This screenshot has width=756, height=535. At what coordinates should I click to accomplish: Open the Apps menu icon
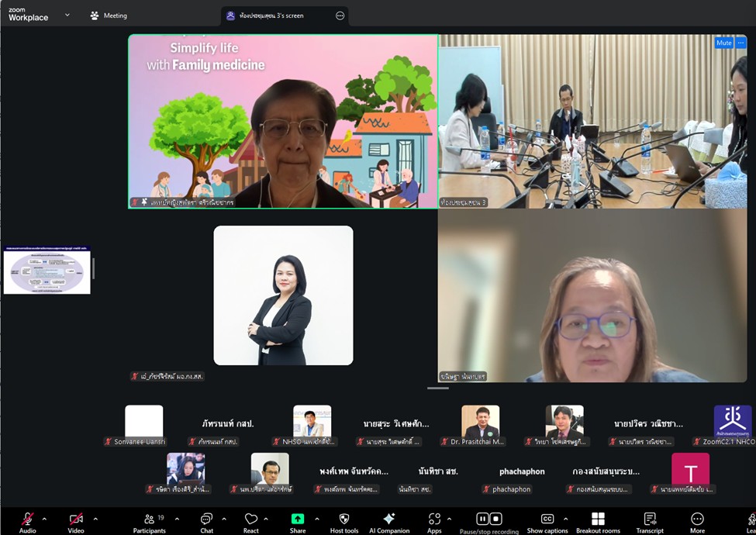434,519
